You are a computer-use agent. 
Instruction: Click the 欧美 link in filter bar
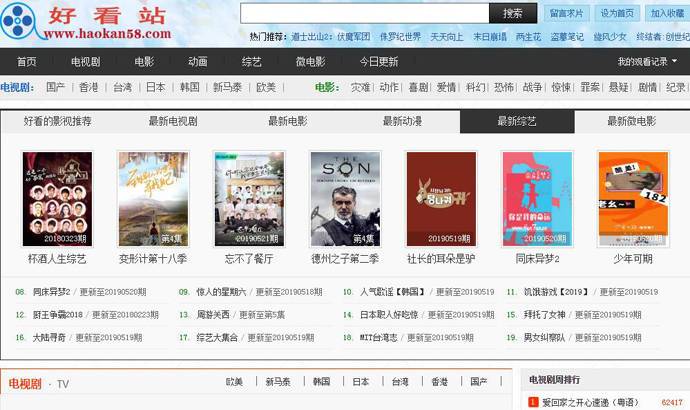coord(266,87)
